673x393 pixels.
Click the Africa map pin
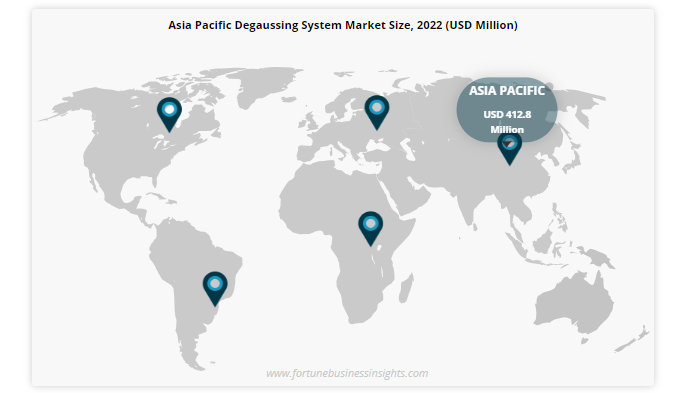click(x=370, y=228)
